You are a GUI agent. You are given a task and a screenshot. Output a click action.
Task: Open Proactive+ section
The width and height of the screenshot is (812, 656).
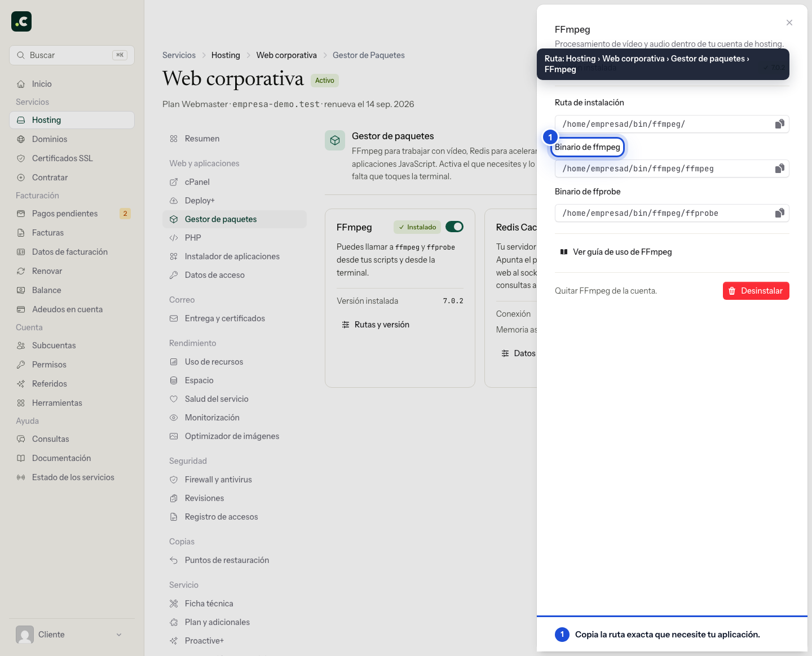coord(235,641)
